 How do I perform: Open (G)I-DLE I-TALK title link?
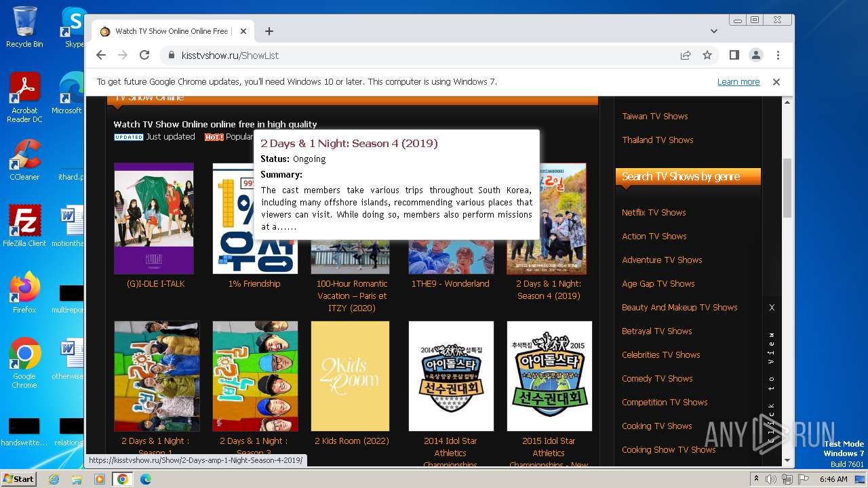click(x=155, y=284)
